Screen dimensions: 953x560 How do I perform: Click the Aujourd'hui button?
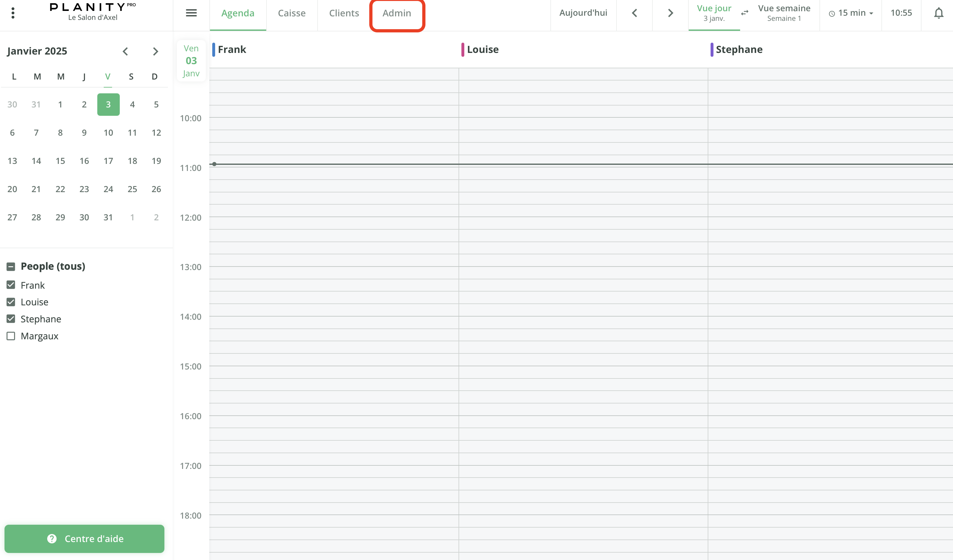(x=583, y=13)
